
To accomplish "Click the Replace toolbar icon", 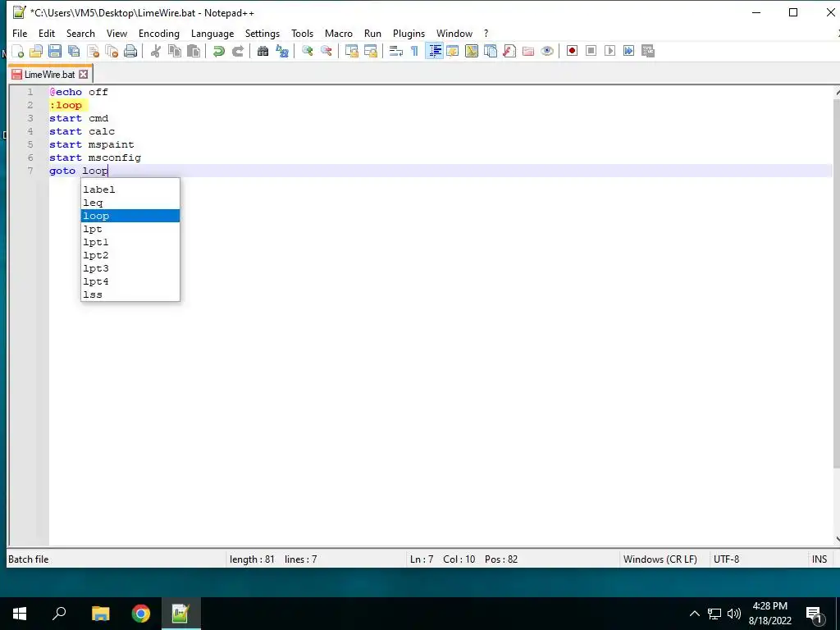I will point(282,52).
